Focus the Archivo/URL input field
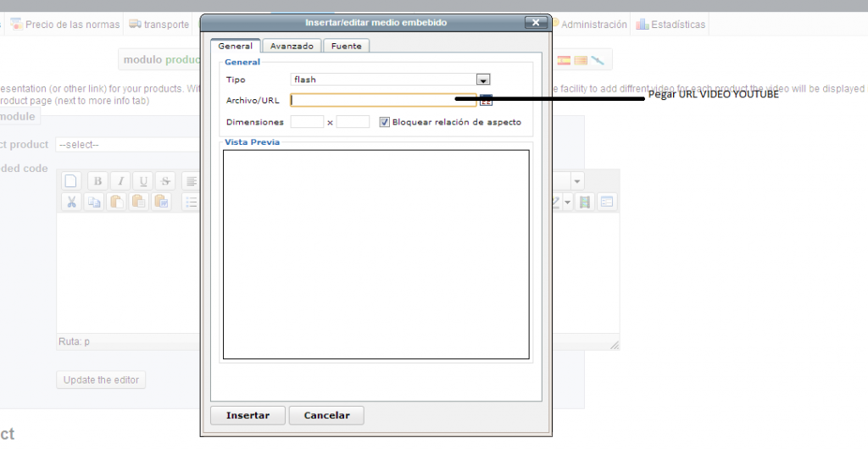Screen dimensions: 868x449 [x=383, y=100]
